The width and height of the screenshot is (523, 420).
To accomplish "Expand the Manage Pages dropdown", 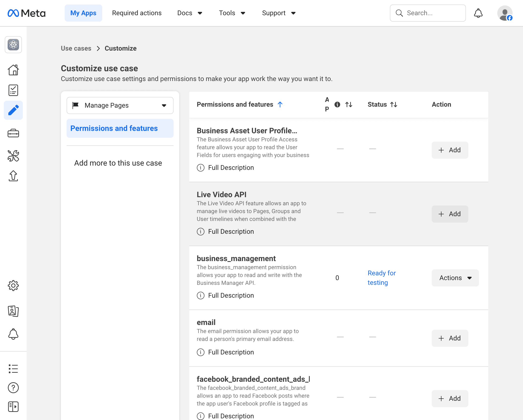I will (120, 105).
